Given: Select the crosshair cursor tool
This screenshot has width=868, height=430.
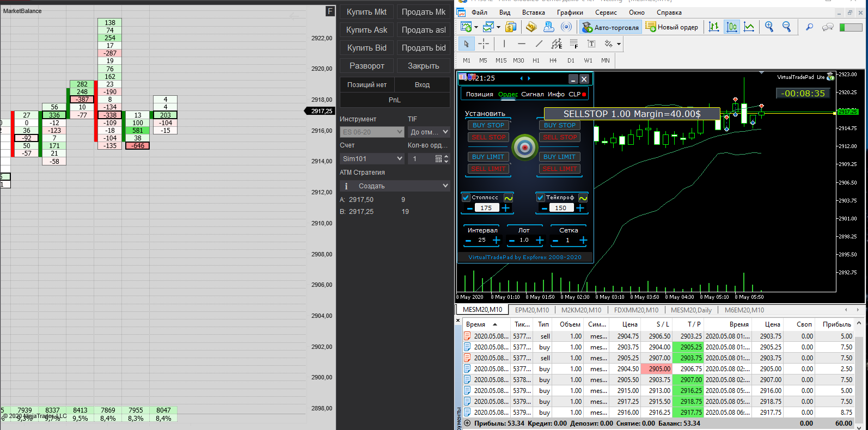Looking at the screenshot, I should [x=484, y=44].
